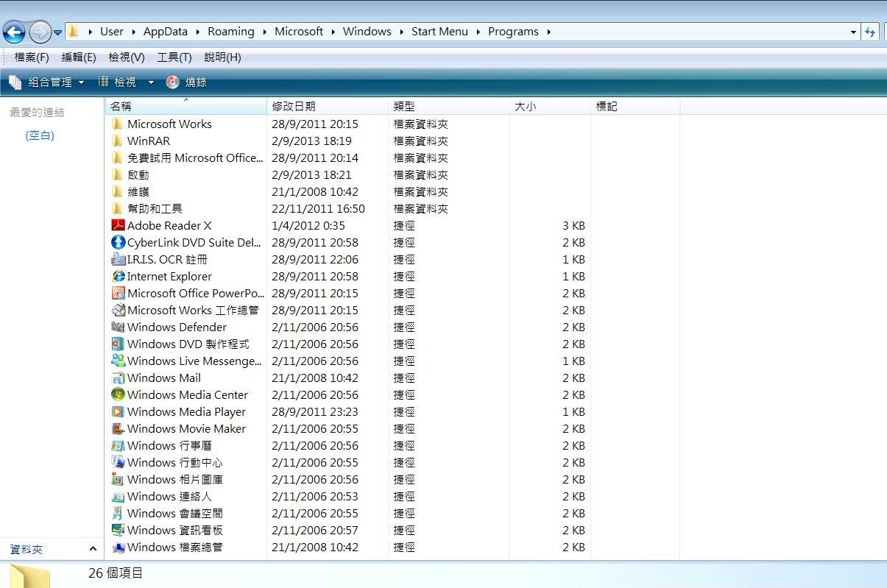Screen dimensions: 887x588
Task: Click the 檔案資料夾 type of the 維護 row
Action: coord(421,191)
